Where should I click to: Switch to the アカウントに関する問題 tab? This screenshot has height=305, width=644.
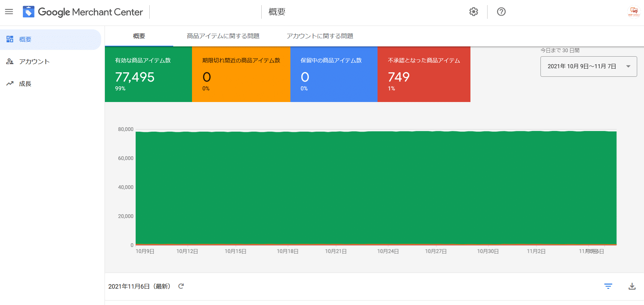coord(320,36)
